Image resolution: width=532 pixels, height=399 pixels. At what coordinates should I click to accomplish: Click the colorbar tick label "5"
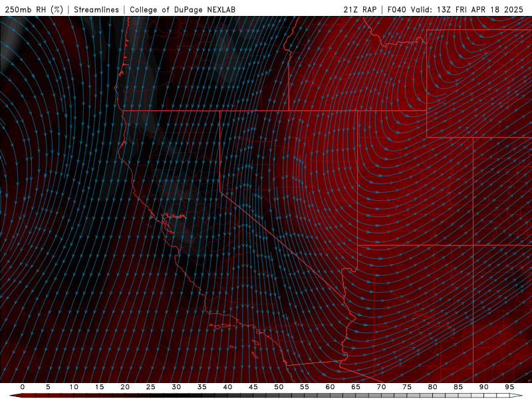[48, 387]
